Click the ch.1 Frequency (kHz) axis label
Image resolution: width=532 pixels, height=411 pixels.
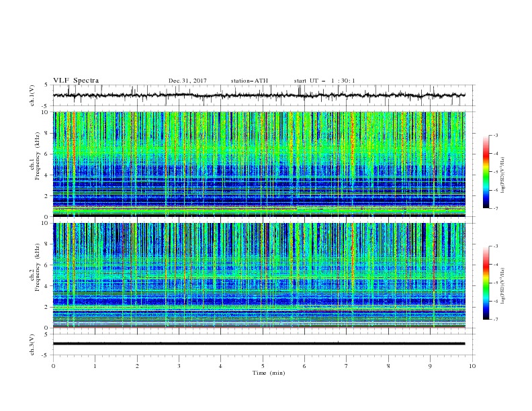(36, 156)
